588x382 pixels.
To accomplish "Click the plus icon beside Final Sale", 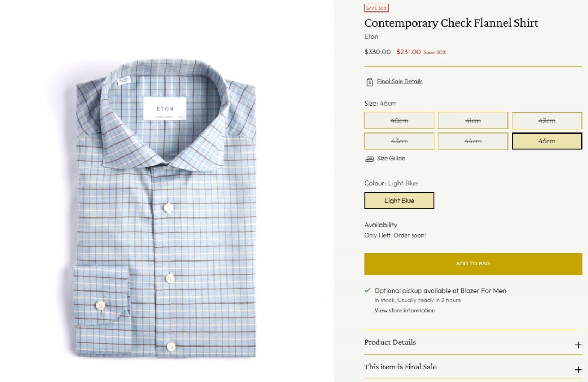I will pos(578,369).
